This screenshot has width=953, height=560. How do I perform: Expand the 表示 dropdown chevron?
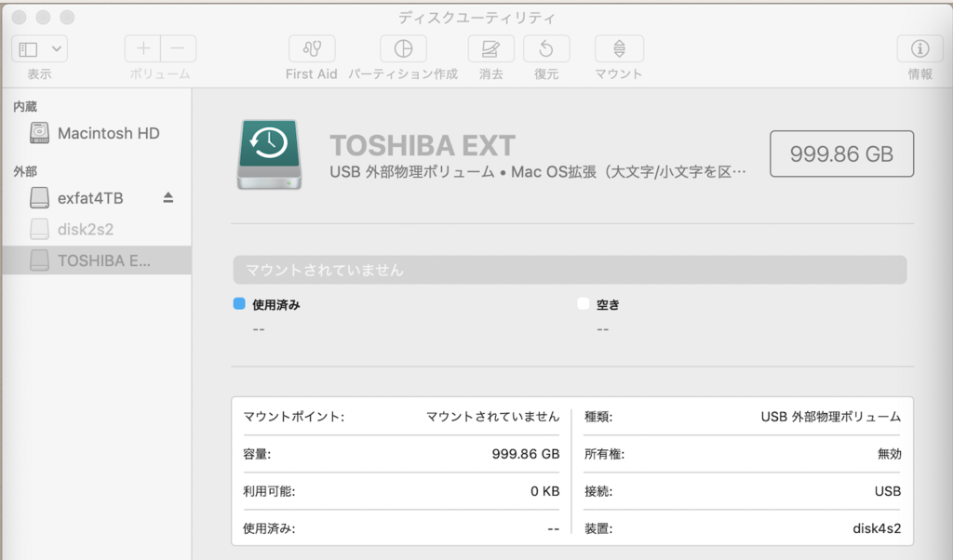57,48
